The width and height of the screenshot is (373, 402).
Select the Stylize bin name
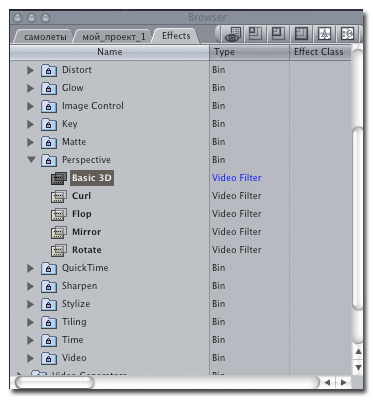coord(76,304)
